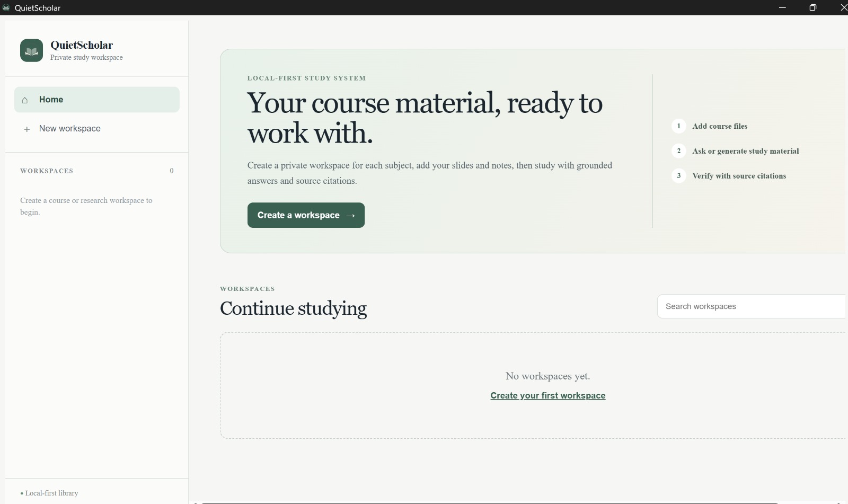Click the No workspaces yet message
The width and height of the screenshot is (848, 504).
(x=548, y=376)
